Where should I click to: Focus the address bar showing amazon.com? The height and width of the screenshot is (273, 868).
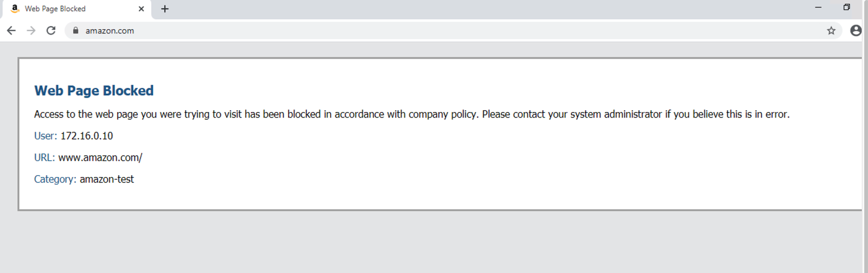click(x=434, y=30)
